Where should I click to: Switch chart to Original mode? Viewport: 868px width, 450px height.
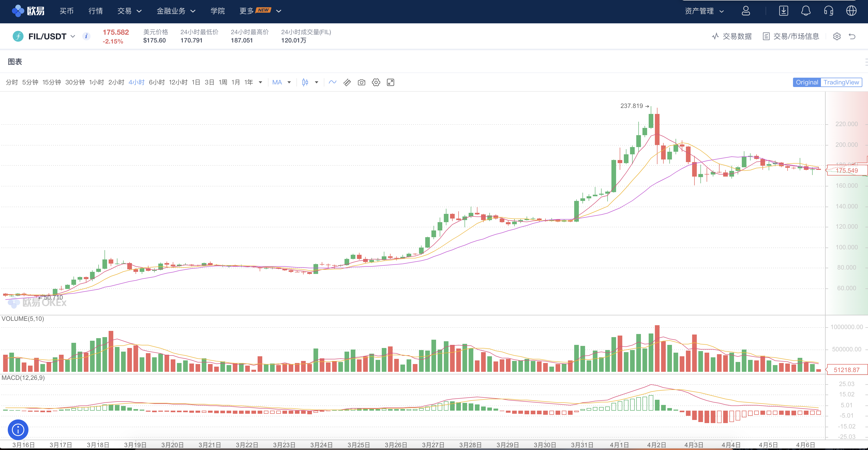pyautogui.click(x=807, y=82)
